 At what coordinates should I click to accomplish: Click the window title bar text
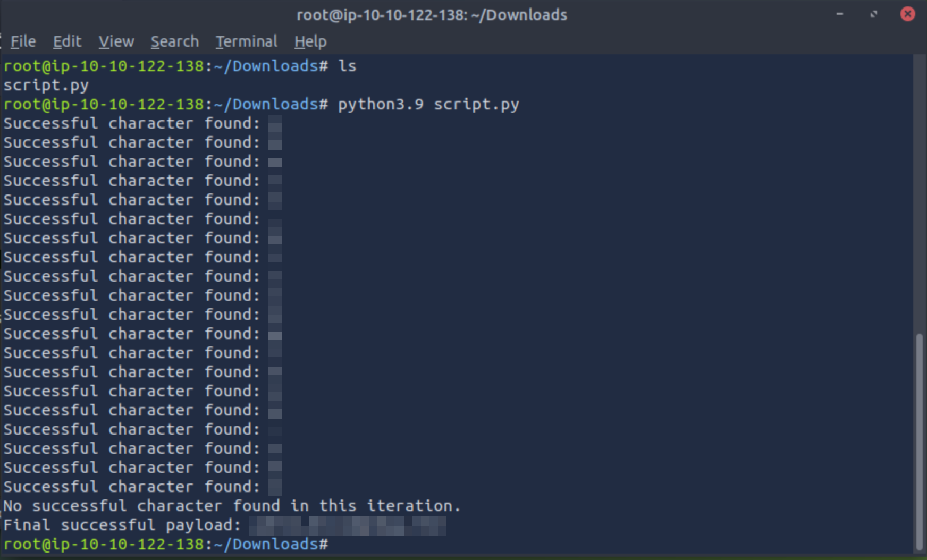click(x=432, y=15)
